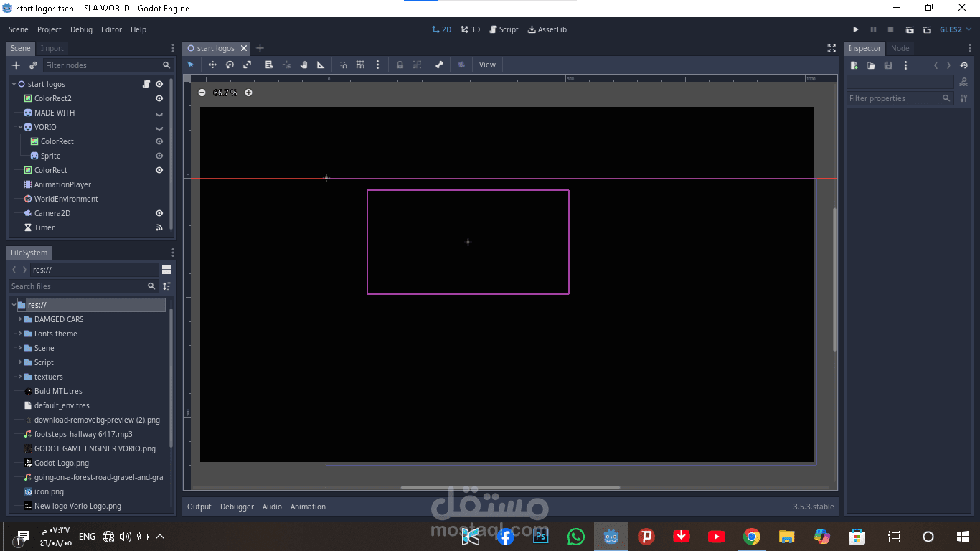Open the Editor menu
Image resolution: width=980 pixels, height=551 pixels.
click(111, 29)
